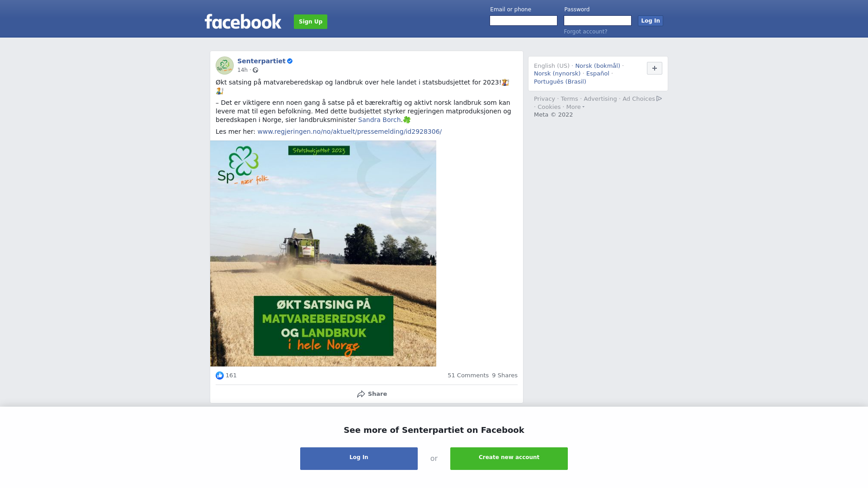The height and width of the screenshot is (488, 868).
Task: Click the Email or phone field
Action: coord(524,21)
